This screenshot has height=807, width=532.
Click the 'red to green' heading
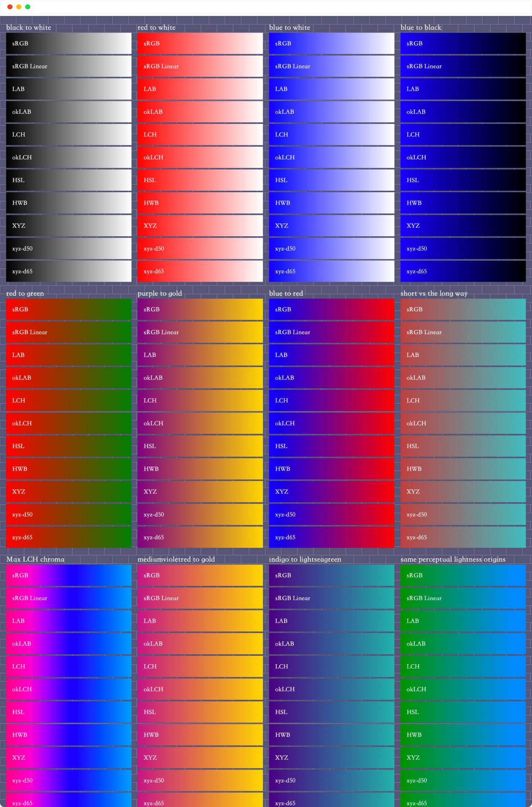coord(25,294)
